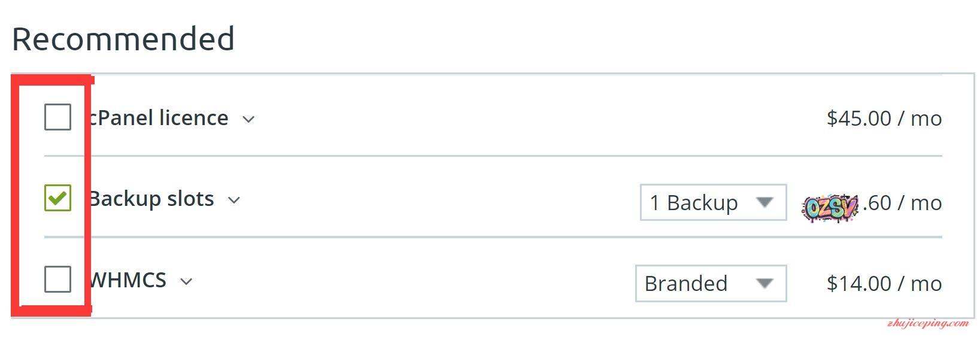Click the Backup slots label
Screen dimensions: 980x343
[x=152, y=199]
